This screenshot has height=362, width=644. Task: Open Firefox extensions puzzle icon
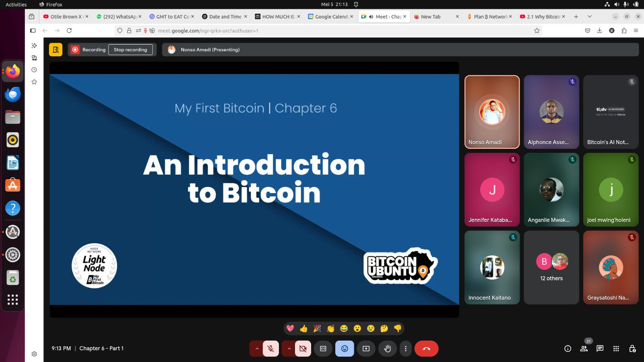624,31
